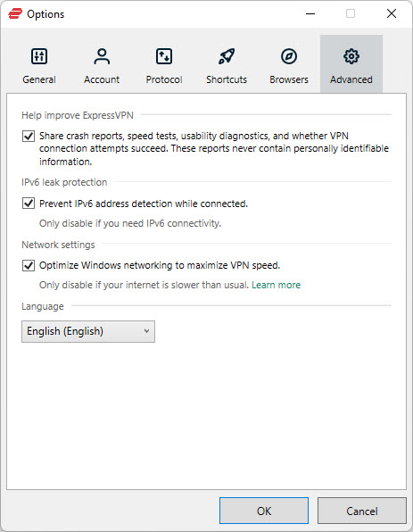Viewport: 413px width, 532px height.
Task: Open the Shortcuts rocket icon
Action: click(227, 56)
